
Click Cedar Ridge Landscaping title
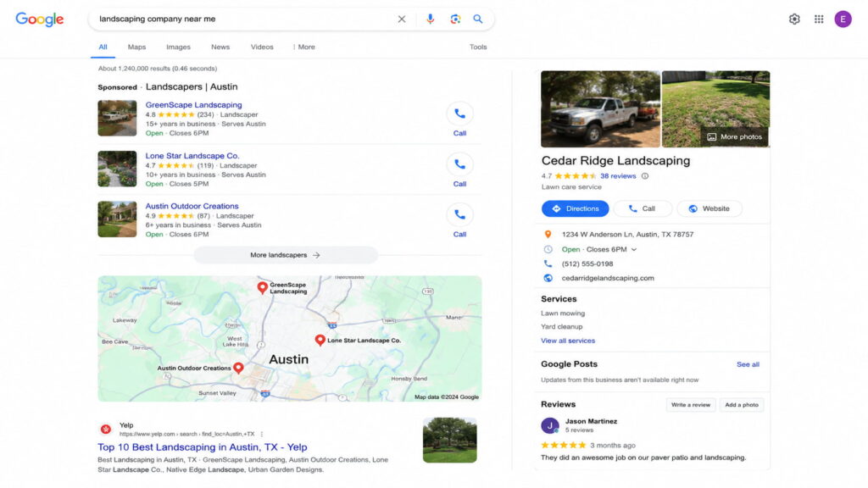(615, 160)
